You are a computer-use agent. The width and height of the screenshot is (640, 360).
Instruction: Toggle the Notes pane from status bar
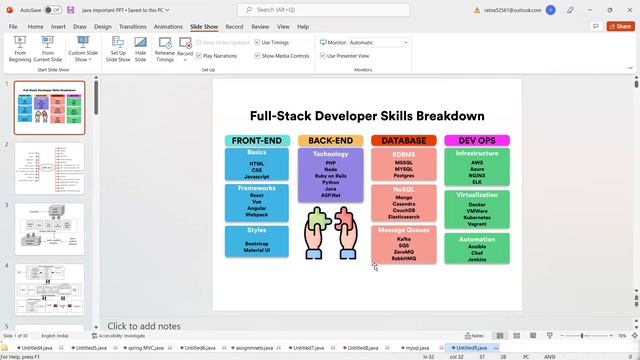point(474,336)
